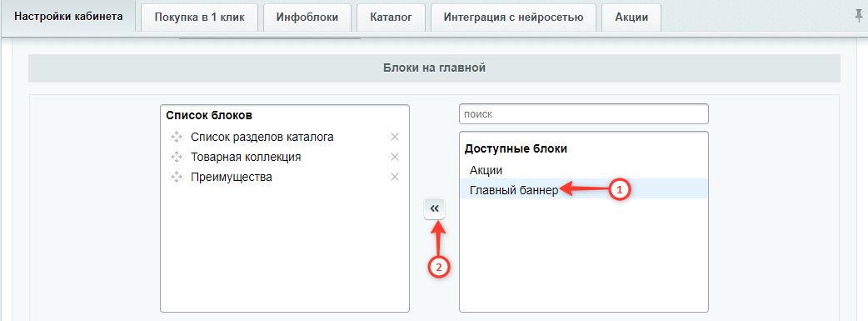868x321 pixels.
Task: Remove Товарная коллекция block with X
Action: click(x=395, y=157)
